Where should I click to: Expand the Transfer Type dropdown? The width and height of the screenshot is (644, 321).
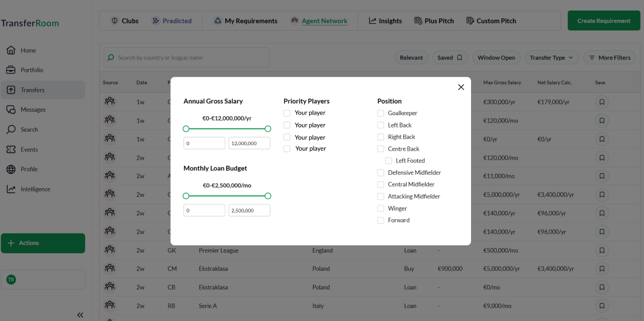coord(552,57)
